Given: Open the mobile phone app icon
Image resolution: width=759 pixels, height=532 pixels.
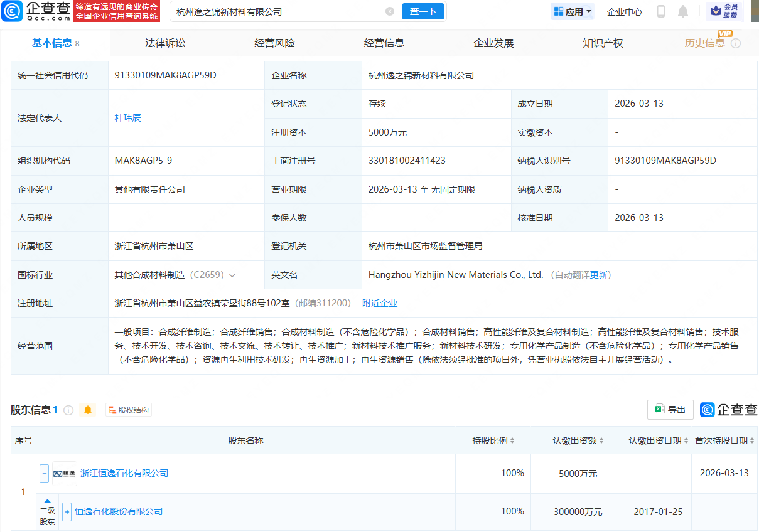Looking at the screenshot, I should coord(661,11).
